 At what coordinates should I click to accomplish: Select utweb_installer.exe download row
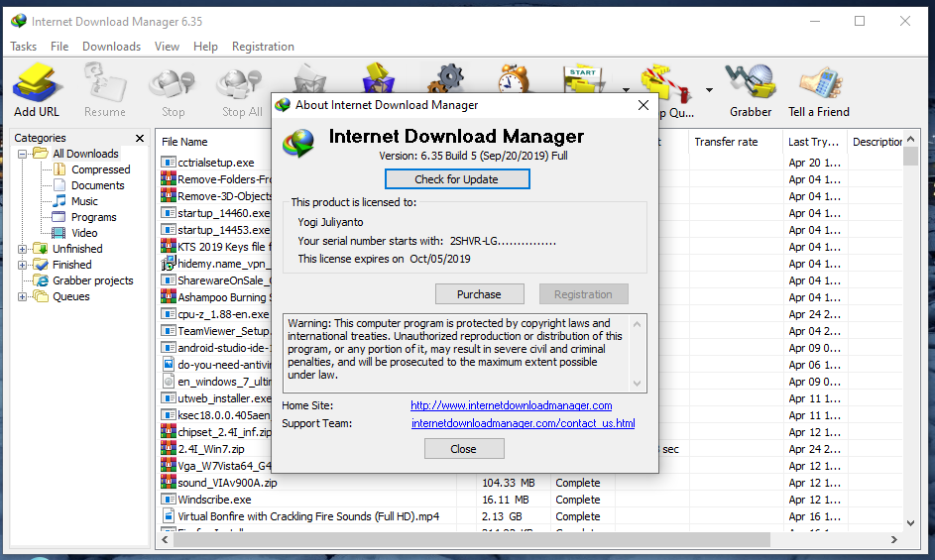tap(224, 398)
